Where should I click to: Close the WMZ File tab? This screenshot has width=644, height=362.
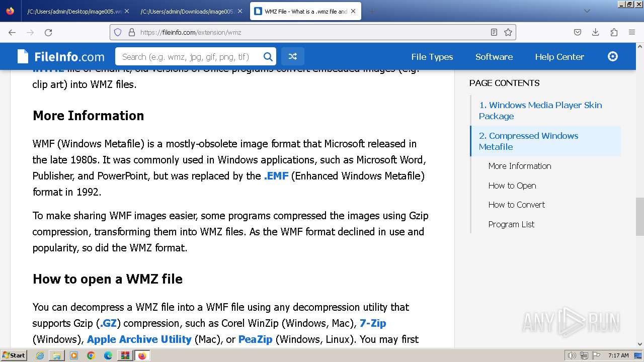[353, 11]
